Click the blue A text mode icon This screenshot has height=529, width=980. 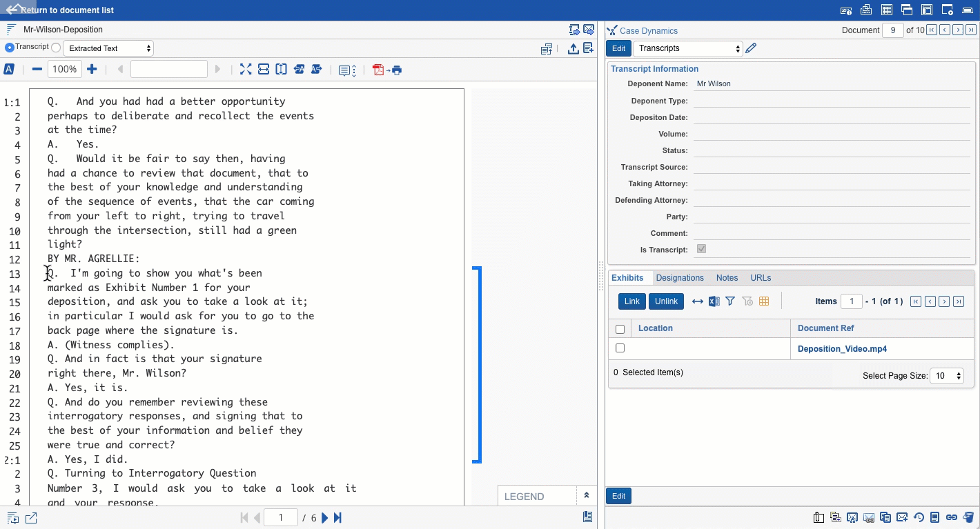point(9,69)
